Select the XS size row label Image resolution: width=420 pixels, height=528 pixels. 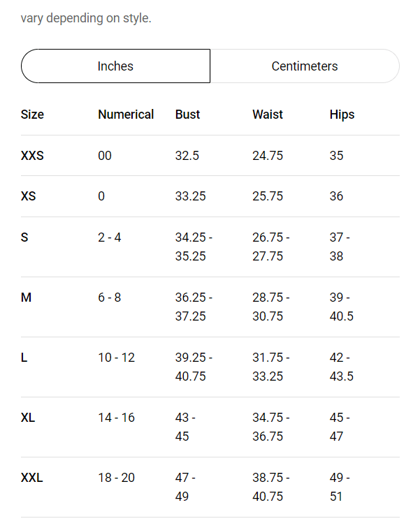click(x=28, y=196)
